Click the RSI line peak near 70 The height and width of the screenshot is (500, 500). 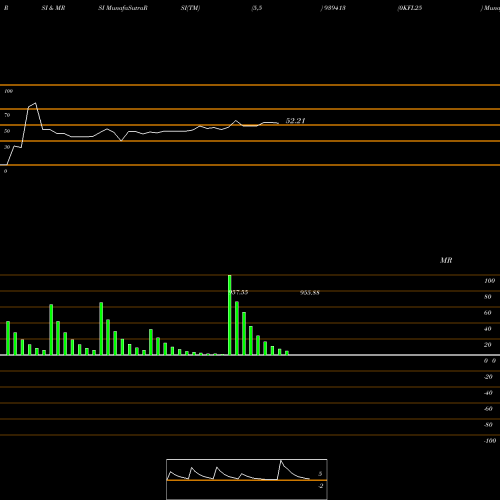click(x=35, y=103)
